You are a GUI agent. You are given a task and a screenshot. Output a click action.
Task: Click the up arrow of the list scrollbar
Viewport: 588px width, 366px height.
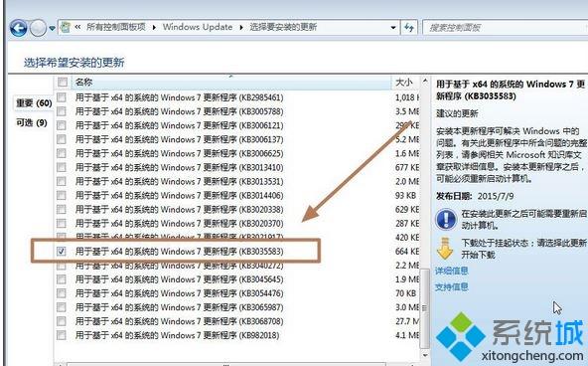[x=425, y=82]
